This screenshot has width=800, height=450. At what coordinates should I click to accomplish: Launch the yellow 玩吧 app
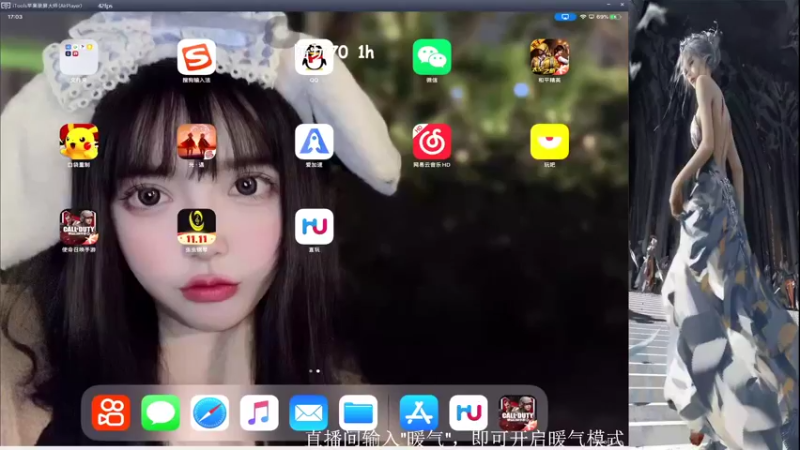(549, 142)
